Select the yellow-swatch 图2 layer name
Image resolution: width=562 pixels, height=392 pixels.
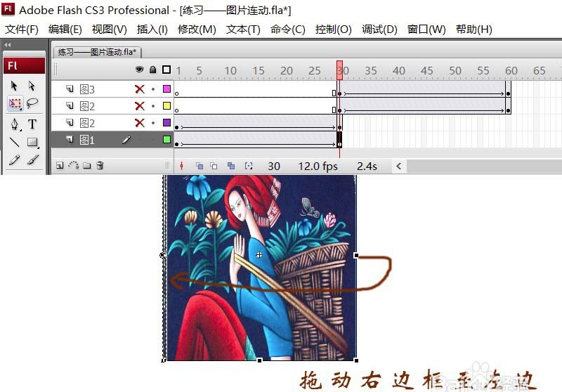[x=87, y=106]
